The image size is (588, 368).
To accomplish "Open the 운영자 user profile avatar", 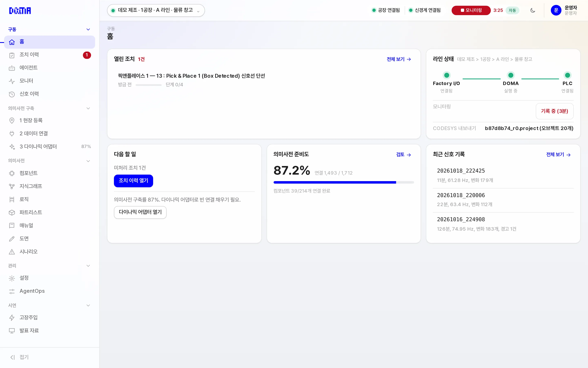I will coord(556,10).
